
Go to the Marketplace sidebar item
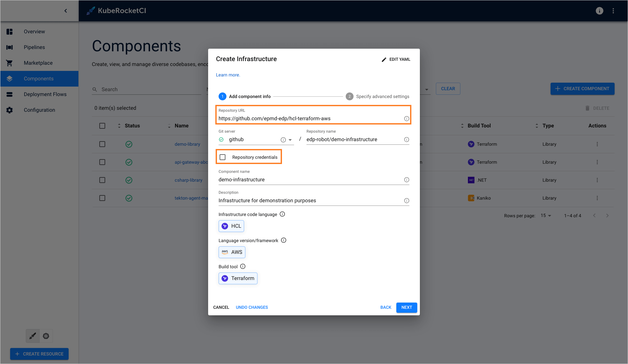click(38, 63)
